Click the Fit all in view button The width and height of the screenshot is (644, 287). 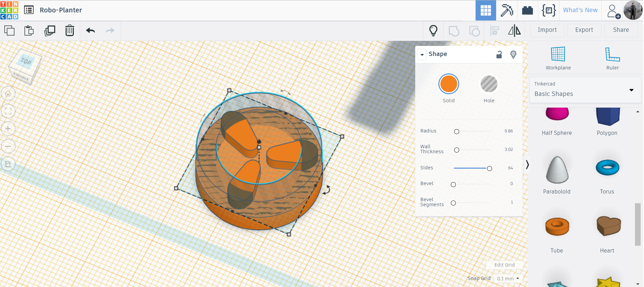(x=8, y=111)
